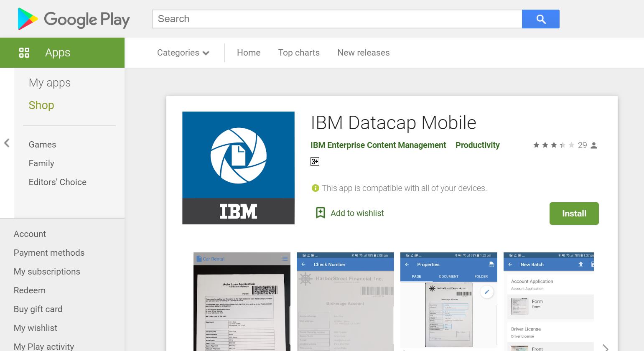The image size is (644, 351).
Task: Click the Google Play logo
Action: pos(74,19)
